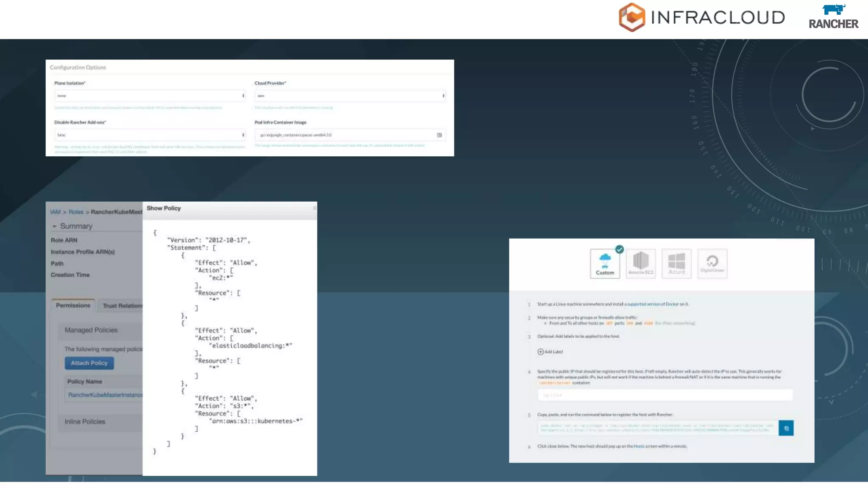Screen dimensions: 868x488
Task: Open the Plane Isolation dropdown
Action: click(x=150, y=96)
